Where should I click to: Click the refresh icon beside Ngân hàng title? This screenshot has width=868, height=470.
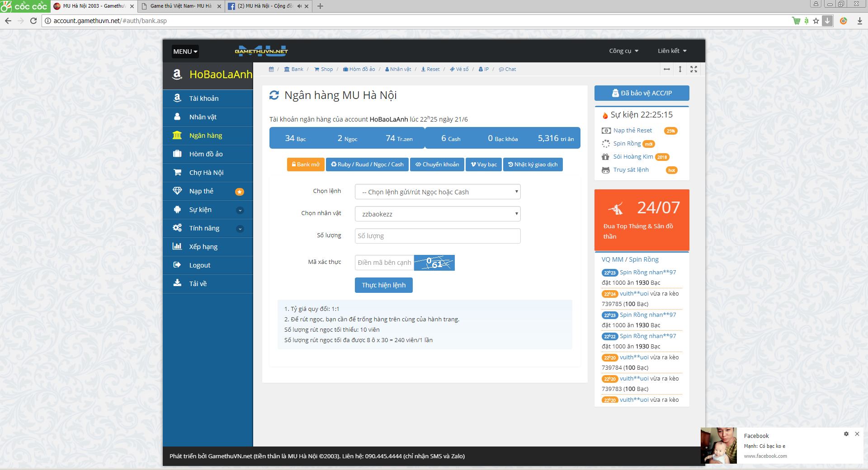point(274,95)
